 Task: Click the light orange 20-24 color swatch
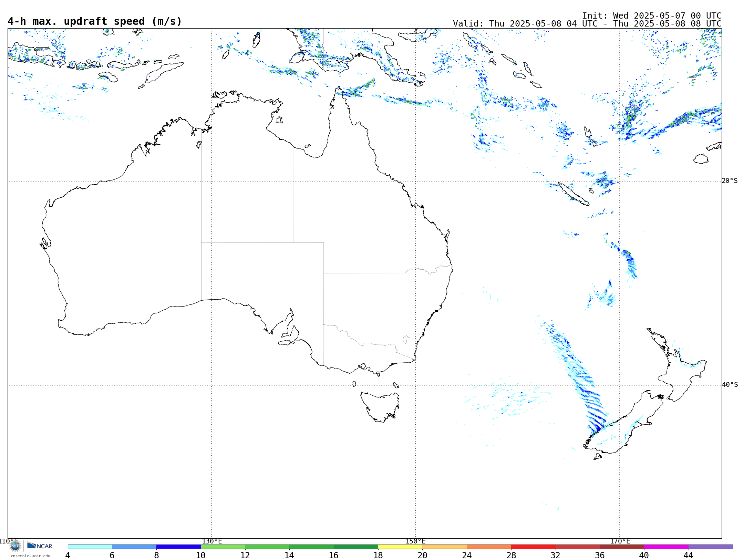[x=445, y=547]
